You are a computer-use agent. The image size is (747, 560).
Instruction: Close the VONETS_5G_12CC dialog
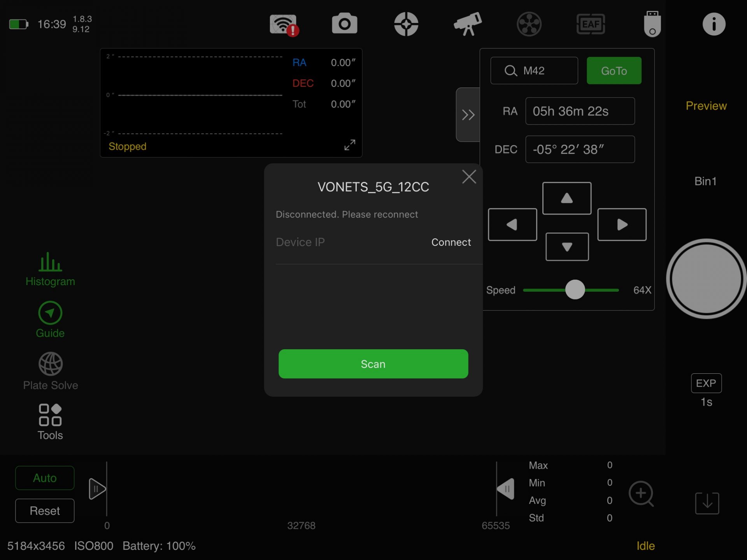click(469, 177)
